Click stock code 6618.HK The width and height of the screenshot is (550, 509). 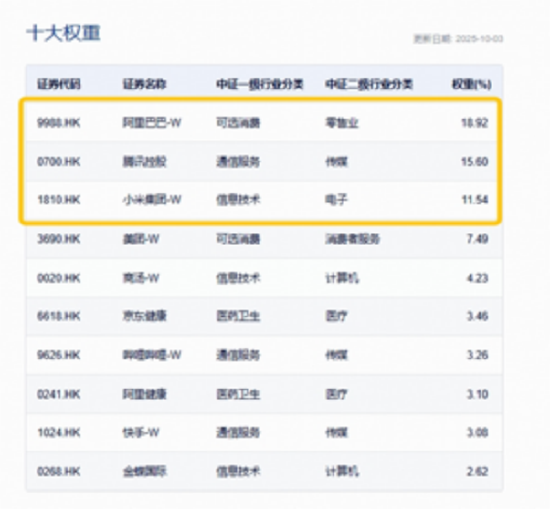[59, 316]
